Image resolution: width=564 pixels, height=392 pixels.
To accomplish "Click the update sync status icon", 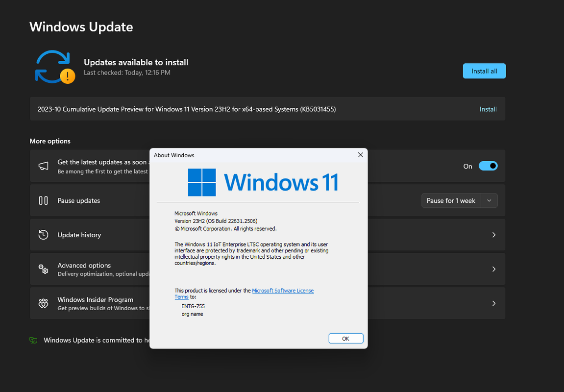I will coord(55,67).
